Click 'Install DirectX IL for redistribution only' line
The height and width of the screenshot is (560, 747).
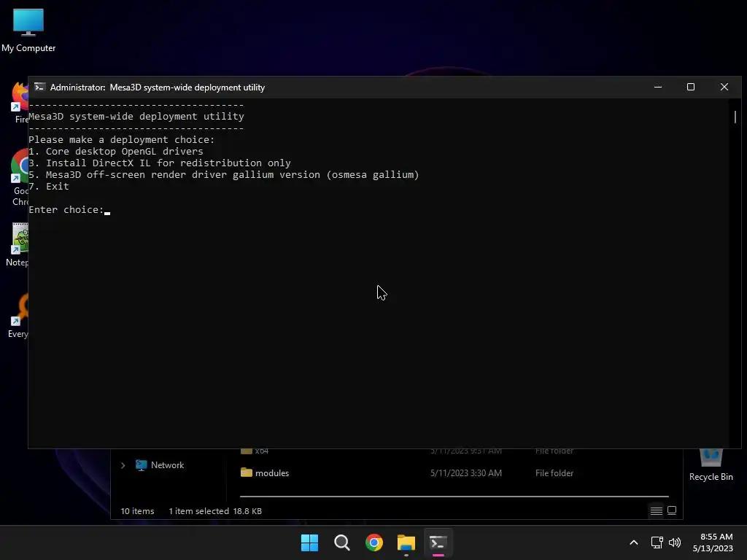[160, 163]
